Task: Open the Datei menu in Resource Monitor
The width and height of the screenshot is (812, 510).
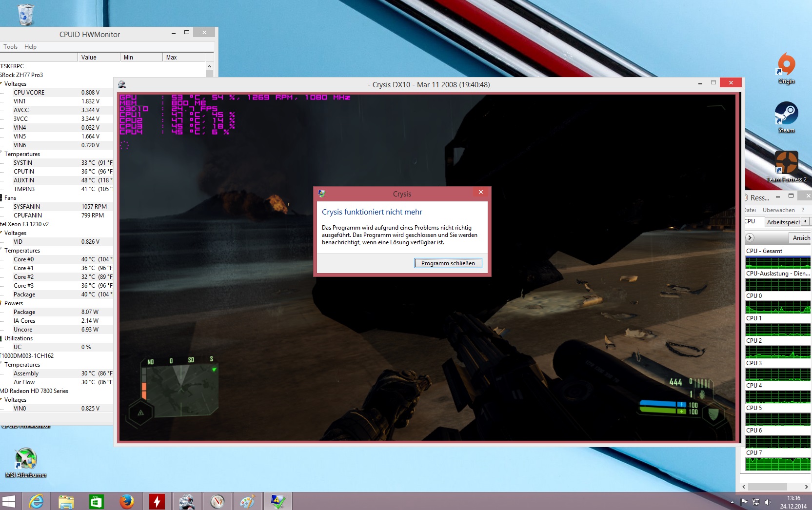Action: coord(750,210)
